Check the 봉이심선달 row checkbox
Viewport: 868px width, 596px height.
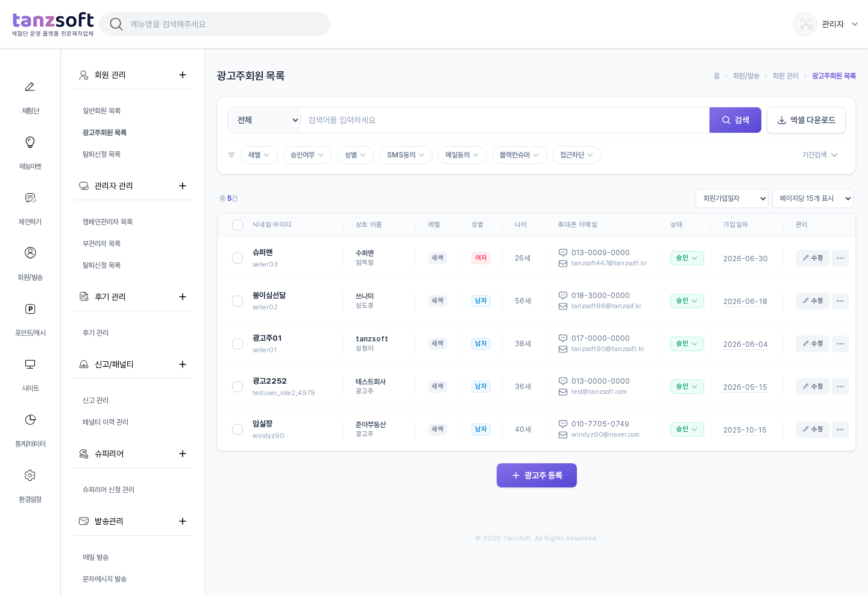point(237,301)
